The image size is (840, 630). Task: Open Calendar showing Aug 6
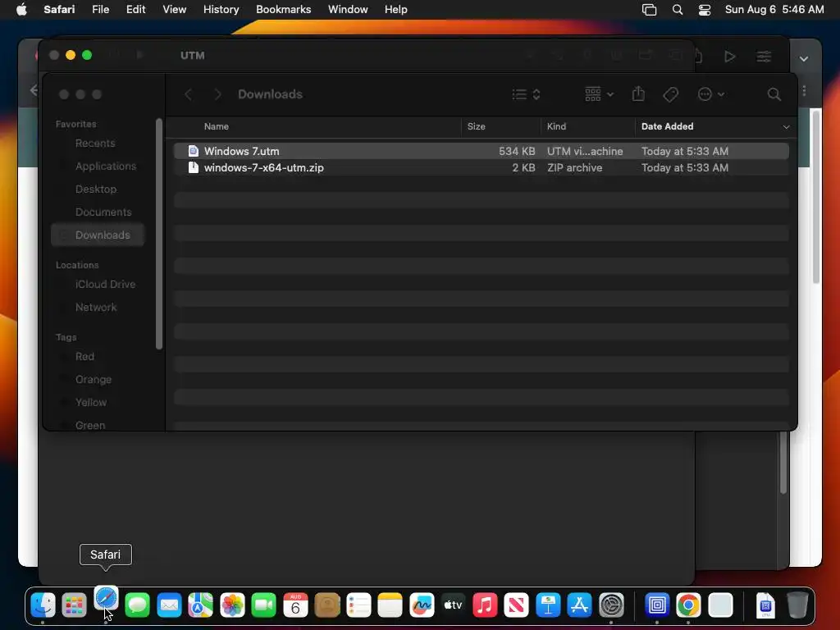(x=295, y=605)
